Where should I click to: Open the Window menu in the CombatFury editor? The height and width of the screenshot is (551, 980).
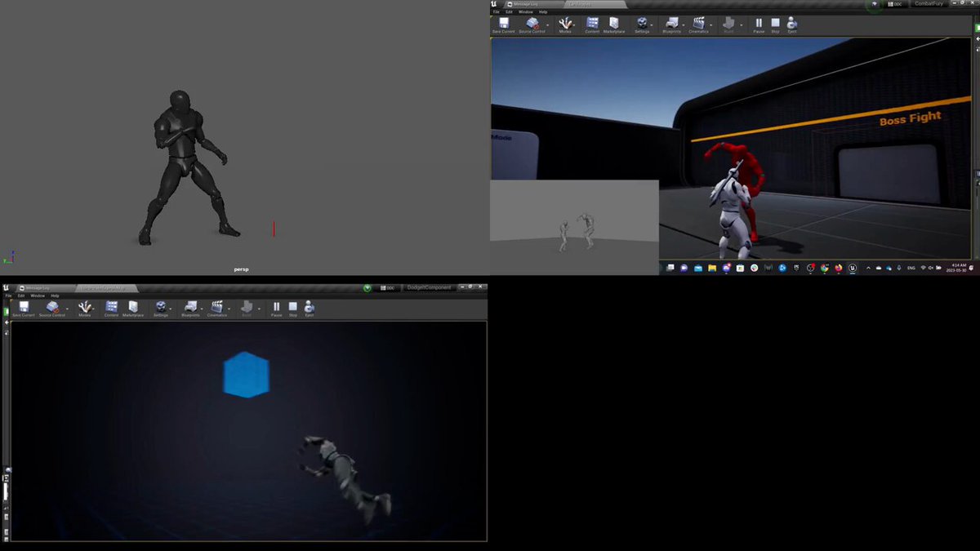coord(526,12)
